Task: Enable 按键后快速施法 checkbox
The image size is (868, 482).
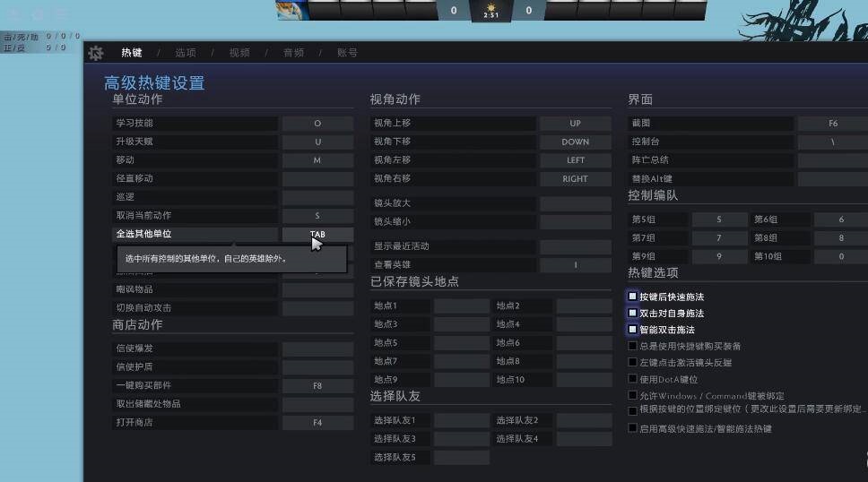Action: pyautogui.click(x=632, y=297)
